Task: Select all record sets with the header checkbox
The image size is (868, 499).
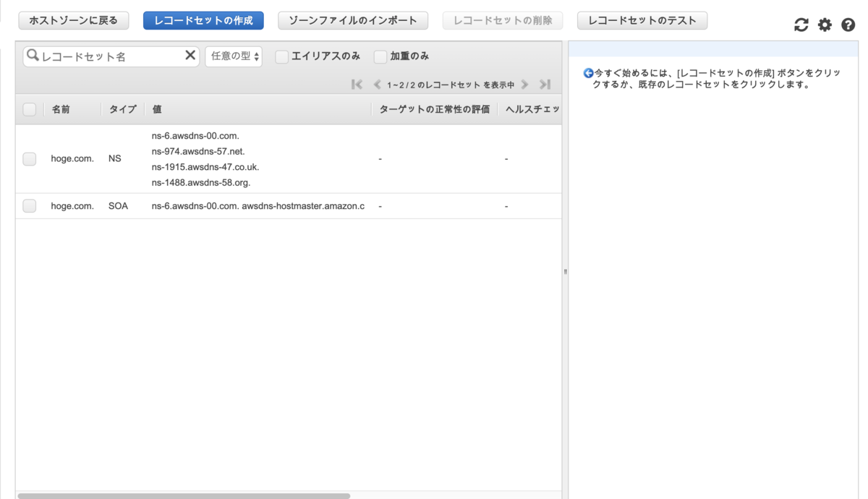Action: (x=29, y=108)
